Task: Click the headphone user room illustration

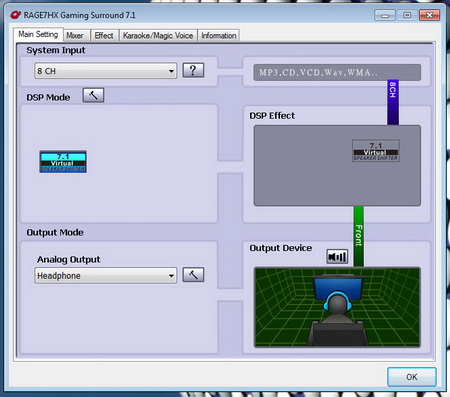Action: click(337, 307)
